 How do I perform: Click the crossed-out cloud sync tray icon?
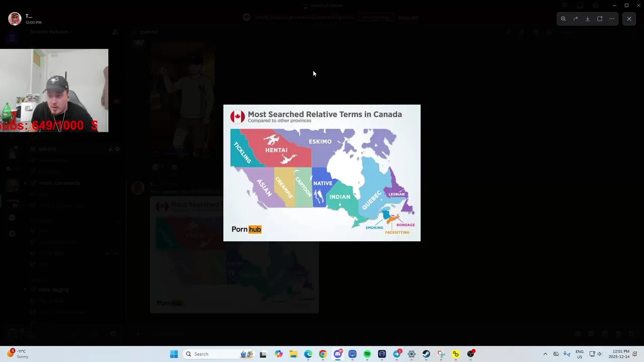point(556,354)
